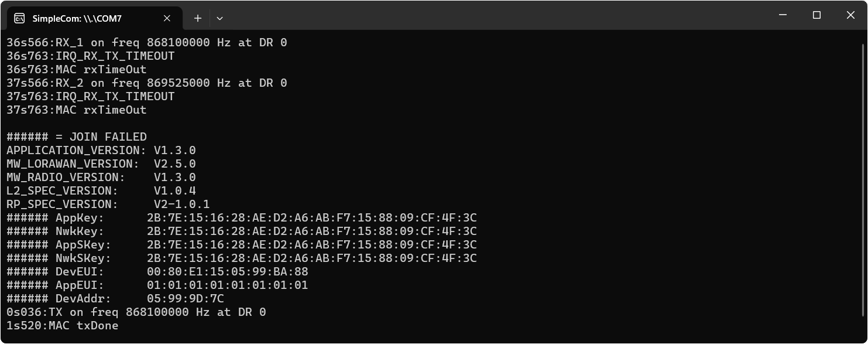
Task: Expand the new-tab profiles dropdown chevron
Action: [219, 18]
